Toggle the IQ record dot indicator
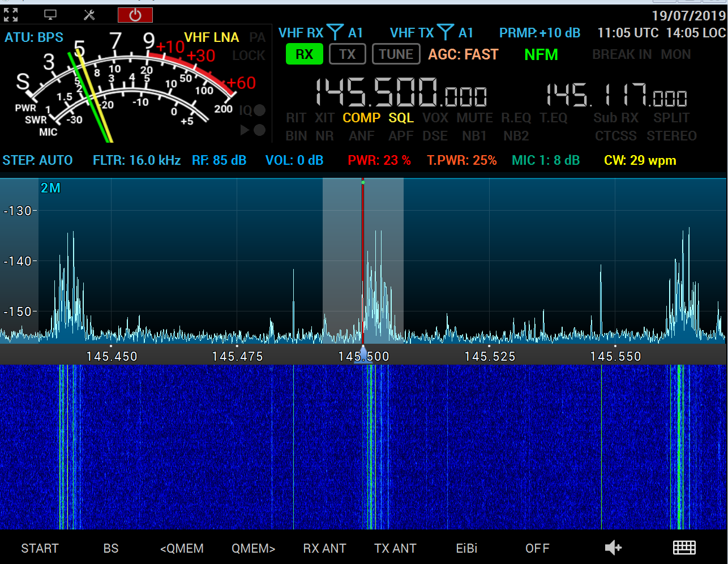This screenshot has height=564, width=728. 260,110
